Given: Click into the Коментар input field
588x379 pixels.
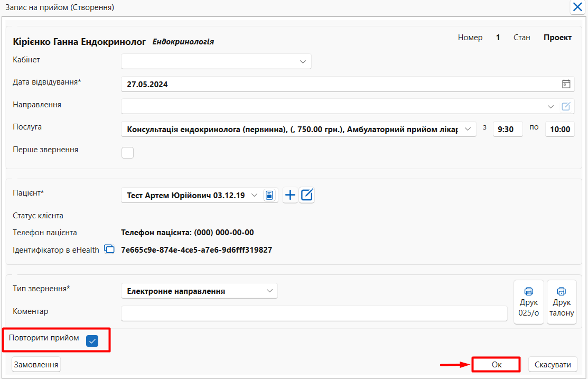Looking at the screenshot, I should 314,313.
